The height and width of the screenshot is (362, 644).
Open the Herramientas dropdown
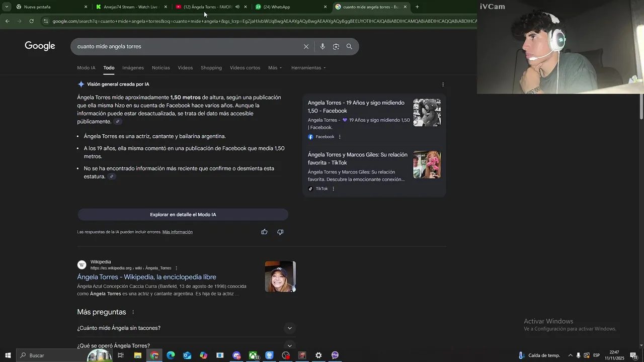coord(308,68)
